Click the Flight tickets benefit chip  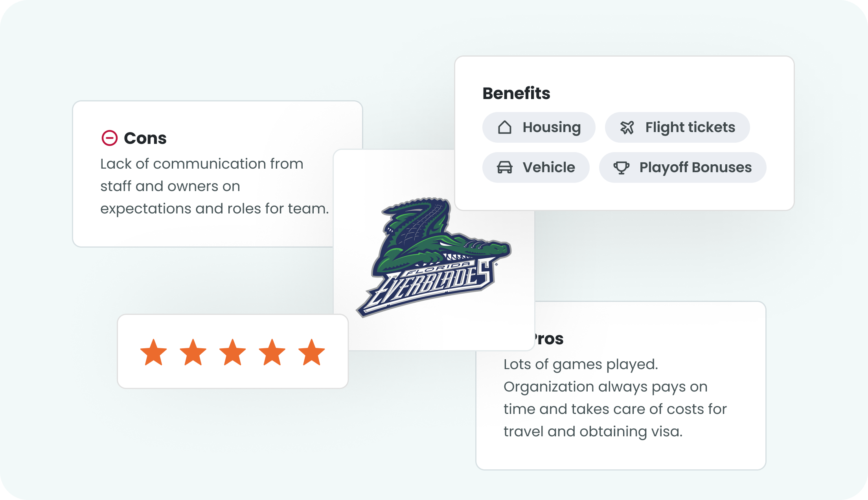pos(677,127)
